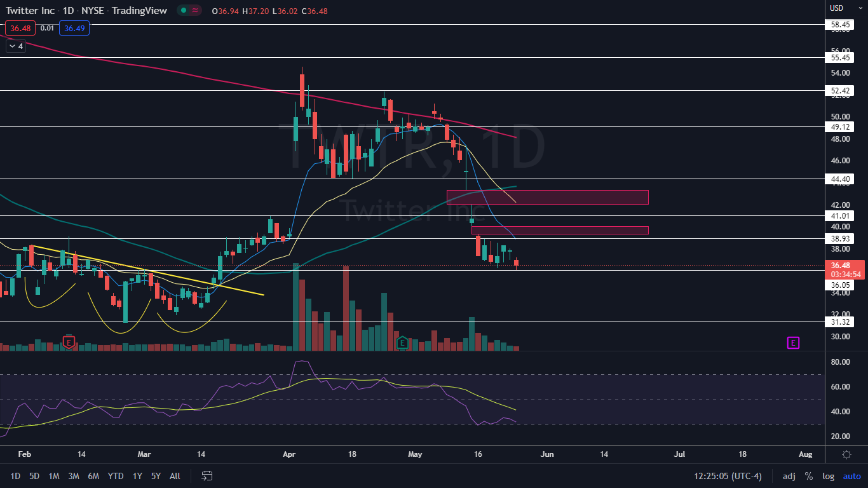The width and height of the screenshot is (868, 488).
Task: Click the 38.93 horizontal level label
Action: click(840, 238)
